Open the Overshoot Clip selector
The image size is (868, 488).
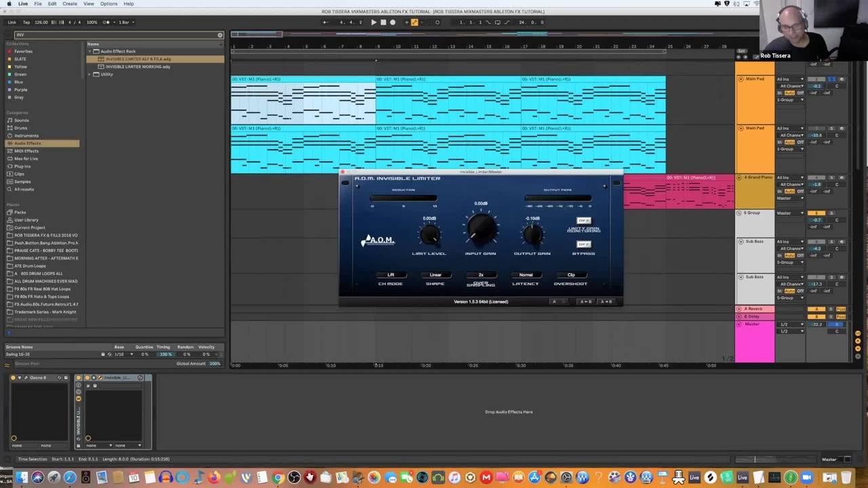pyautogui.click(x=571, y=275)
